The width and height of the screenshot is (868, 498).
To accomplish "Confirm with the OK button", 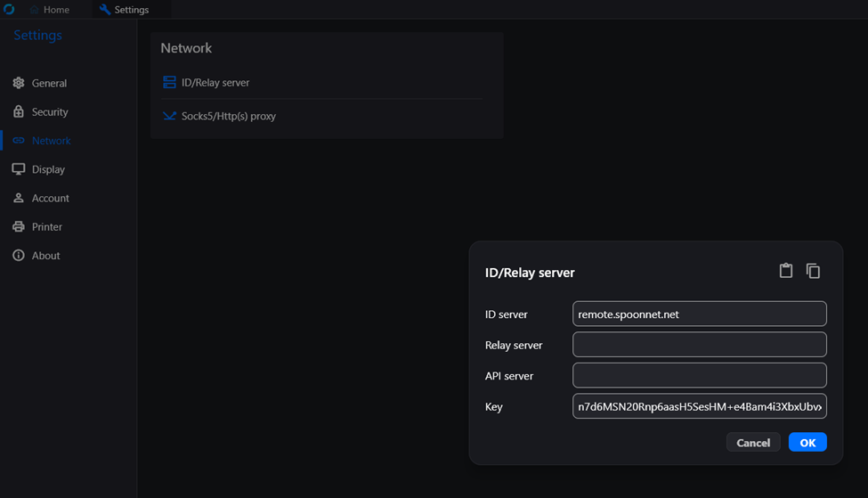I will (807, 442).
